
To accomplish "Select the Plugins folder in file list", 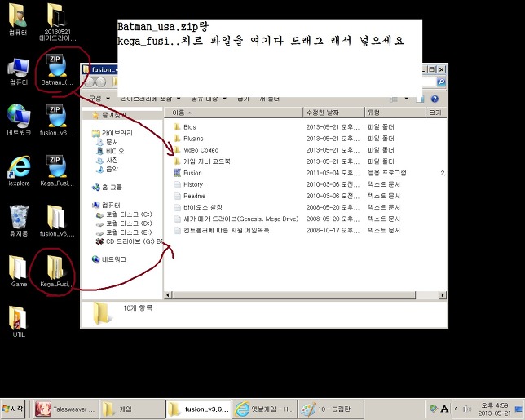I will [x=188, y=139].
